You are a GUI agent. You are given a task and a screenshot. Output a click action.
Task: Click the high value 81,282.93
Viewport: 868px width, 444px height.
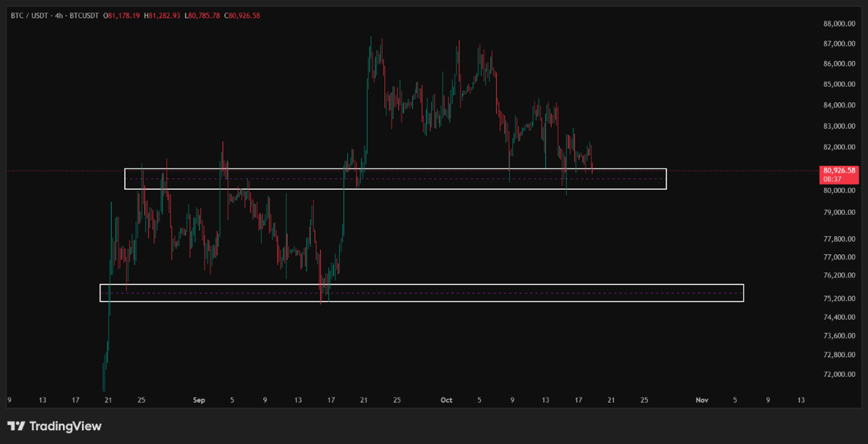pos(164,16)
